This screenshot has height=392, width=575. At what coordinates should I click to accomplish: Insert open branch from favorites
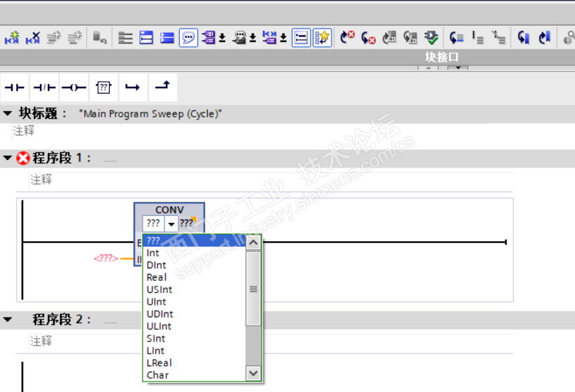[x=133, y=87]
